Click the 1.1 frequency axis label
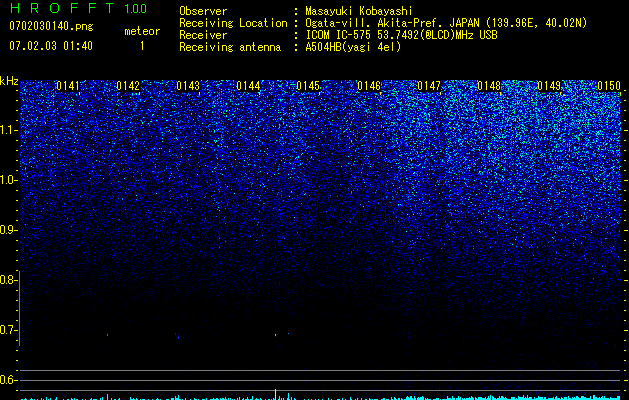This screenshot has height=400, width=629. tap(8, 130)
